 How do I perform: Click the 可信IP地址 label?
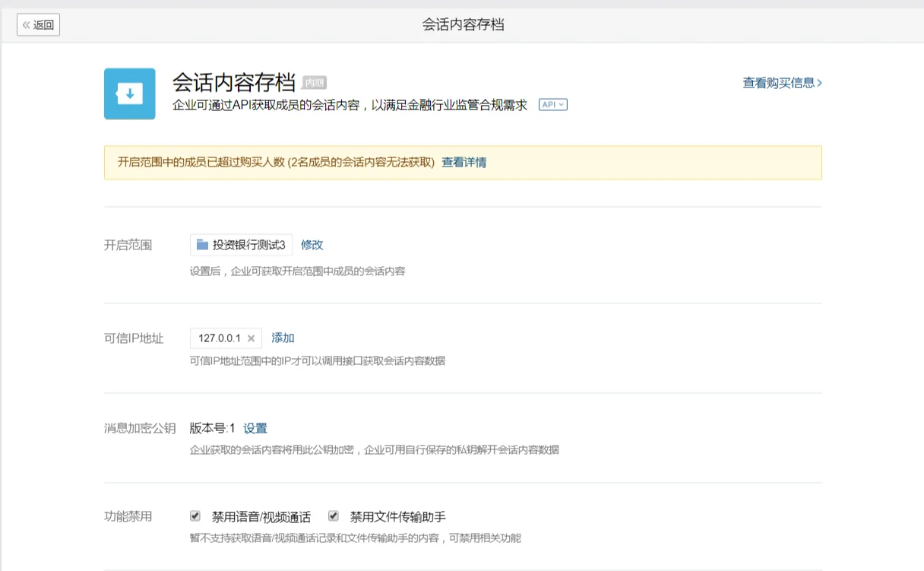[134, 338]
